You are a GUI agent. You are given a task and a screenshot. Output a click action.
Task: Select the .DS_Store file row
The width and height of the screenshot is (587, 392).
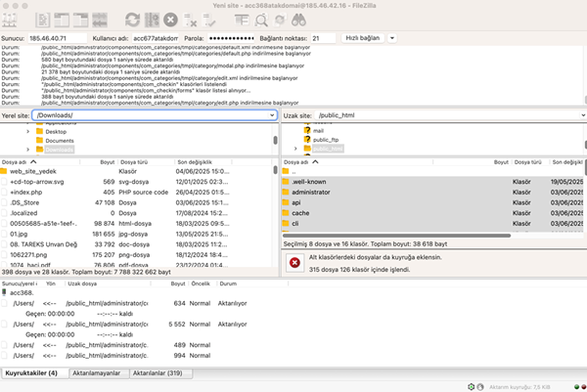coord(136,202)
